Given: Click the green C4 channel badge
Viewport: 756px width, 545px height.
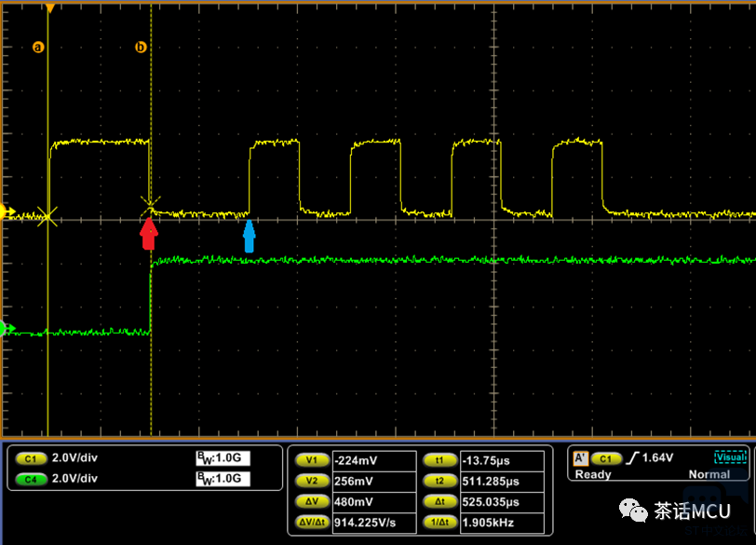Looking at the screenshot, I should (x=31, y=479).
